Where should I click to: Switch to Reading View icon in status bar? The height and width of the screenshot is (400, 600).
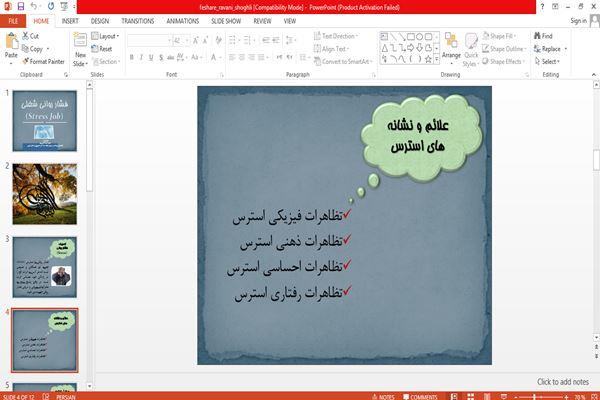click(487, 397)
